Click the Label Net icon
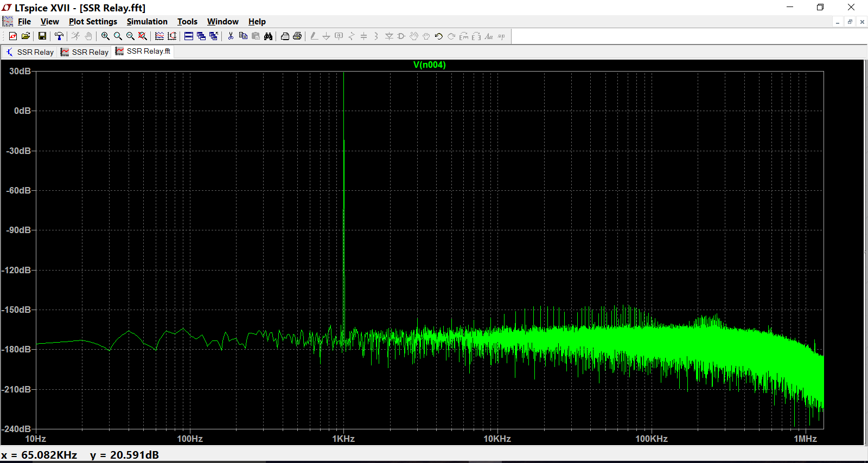 pyautogui.click(x=339, y=36)
